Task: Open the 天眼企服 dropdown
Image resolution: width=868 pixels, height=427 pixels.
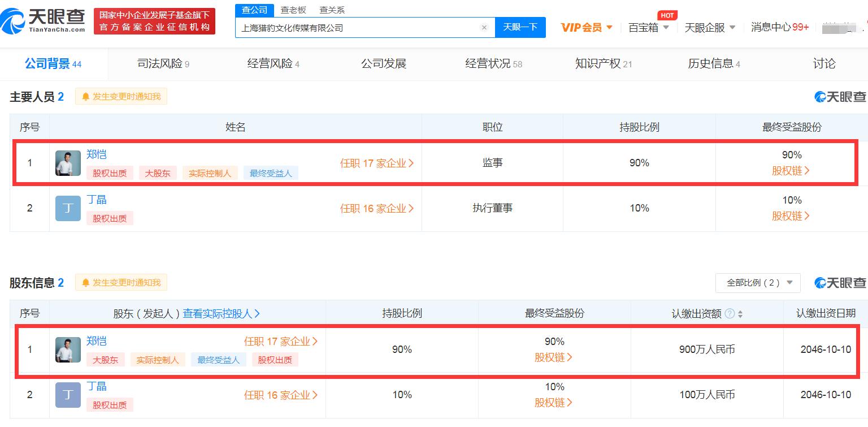Action: 710,27
